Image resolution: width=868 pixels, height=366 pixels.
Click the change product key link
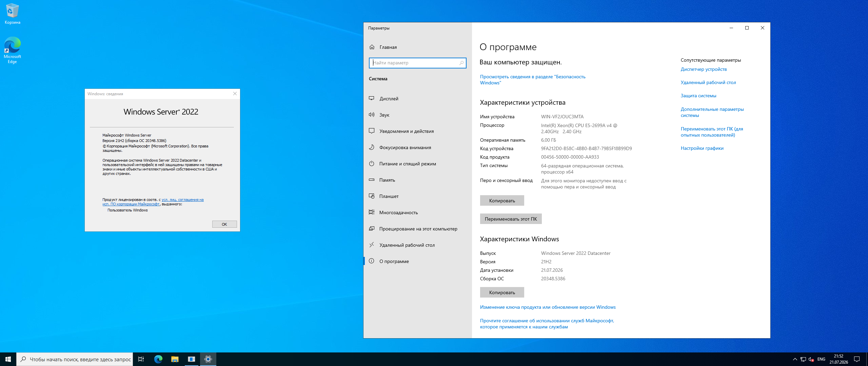point(548,307)
